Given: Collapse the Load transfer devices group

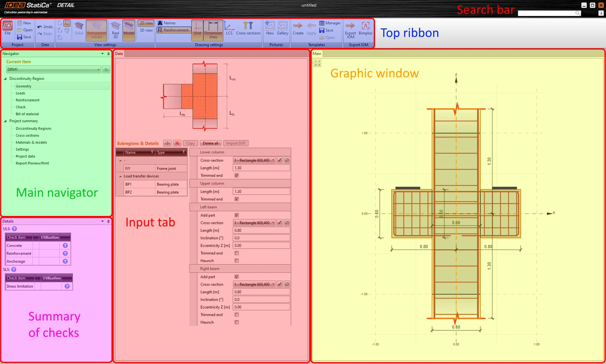Looking at the screenshot, I should click(x=120, y=176).
